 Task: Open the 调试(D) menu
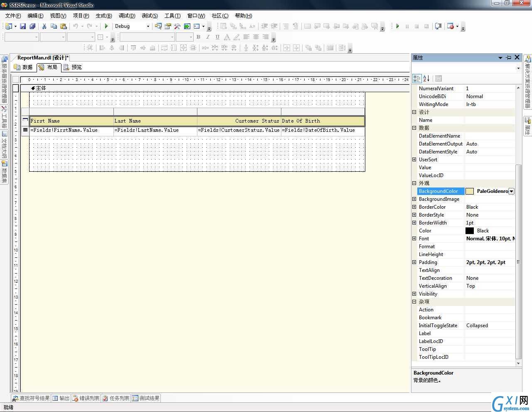click(x=127, y=15)
